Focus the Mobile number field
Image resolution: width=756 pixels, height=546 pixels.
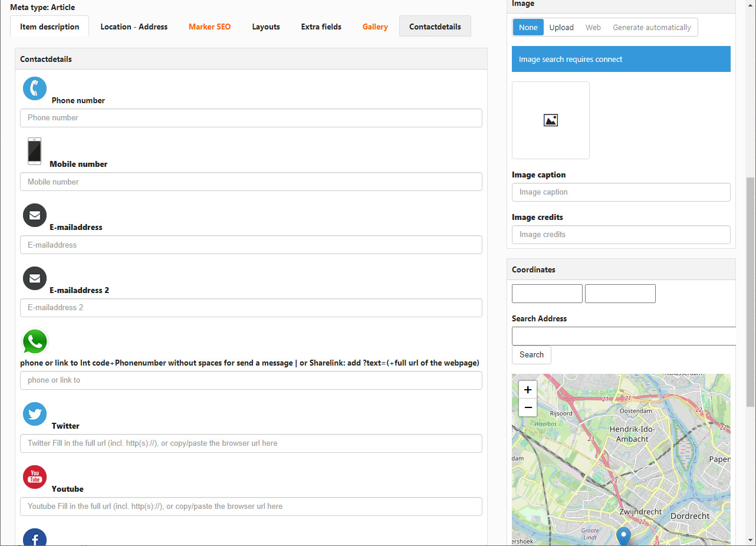[x=251, y=182]
